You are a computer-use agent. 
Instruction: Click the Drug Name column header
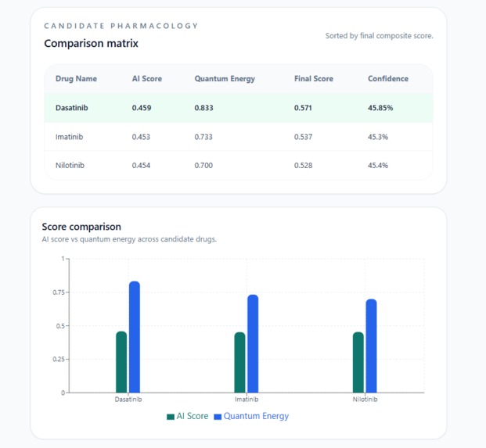pyautogui.click(x=76, y=79)
